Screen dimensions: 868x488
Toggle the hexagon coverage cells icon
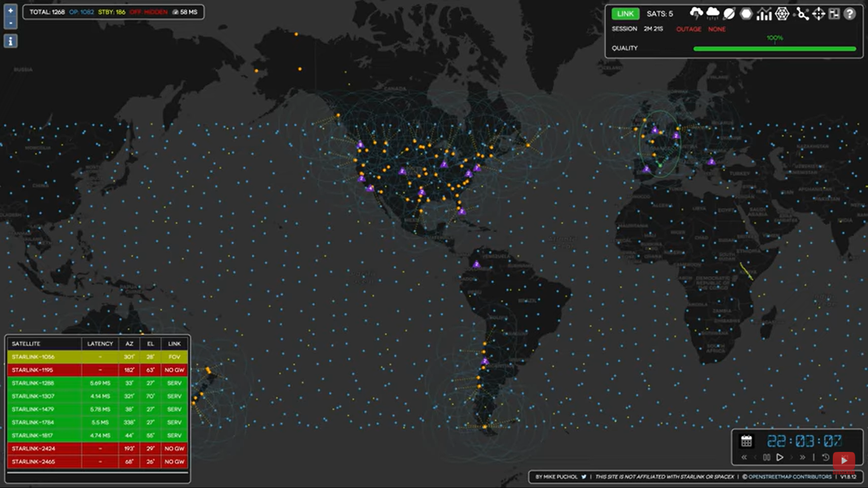(746, 14)
